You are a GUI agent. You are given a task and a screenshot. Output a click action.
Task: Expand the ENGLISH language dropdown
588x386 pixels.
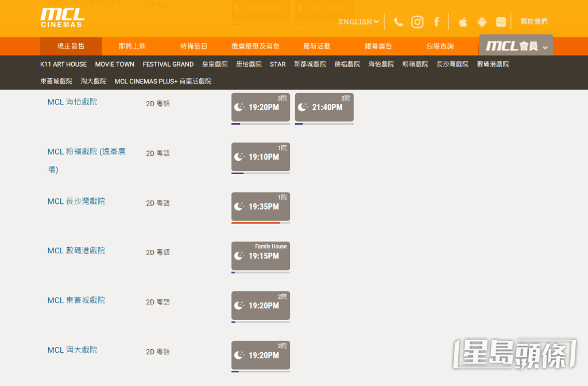pos(359,22)
